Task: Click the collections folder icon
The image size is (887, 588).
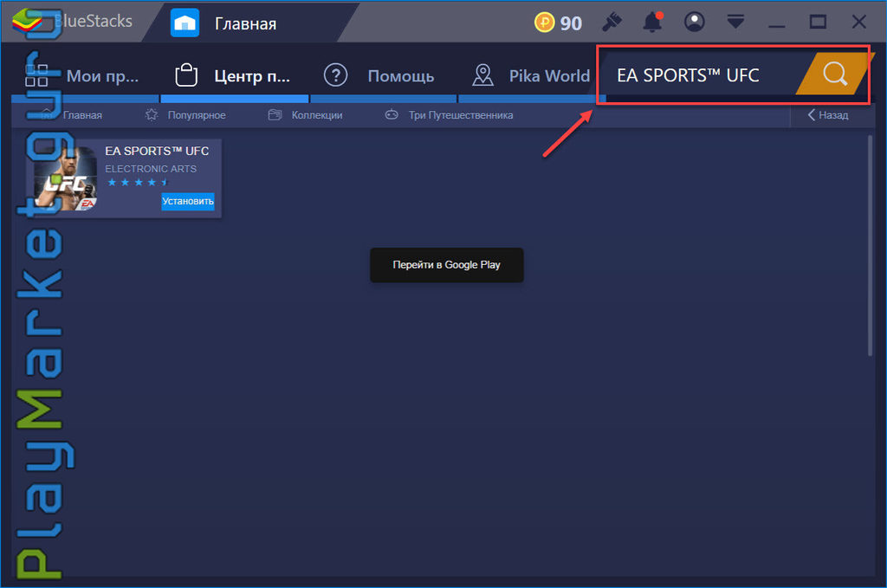Action: (275, 115)
